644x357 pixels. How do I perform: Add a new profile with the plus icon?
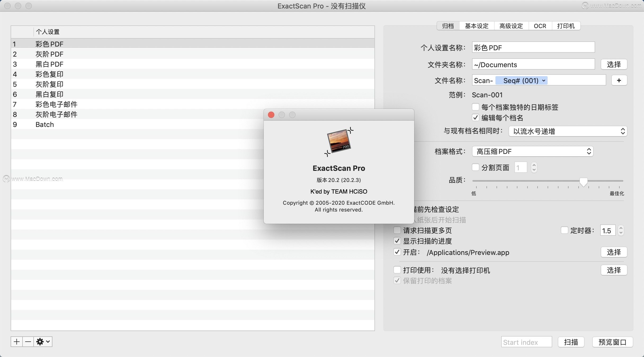click(x=17, y=342)
